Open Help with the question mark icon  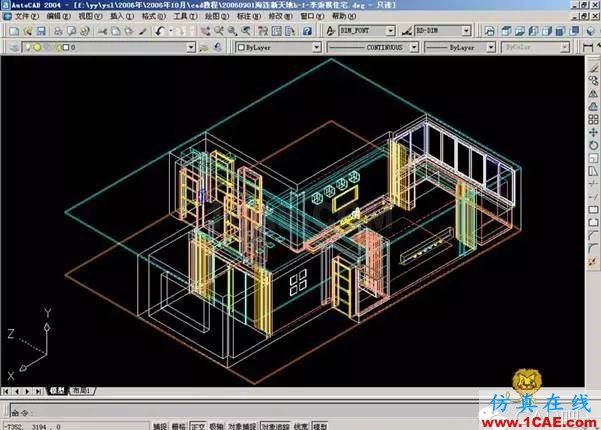(307, 31)
